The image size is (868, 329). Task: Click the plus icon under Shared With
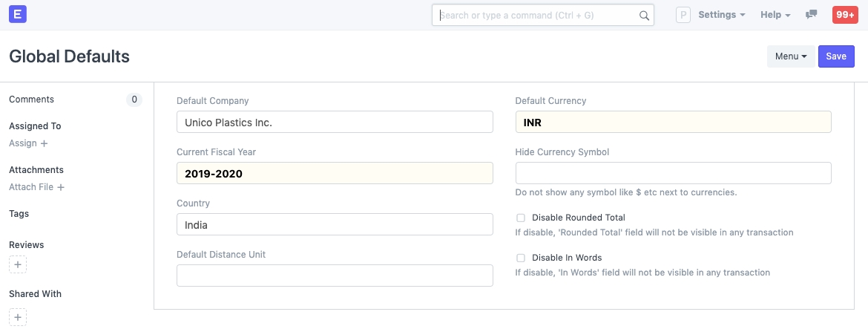pyautogui.click(x=18, y=316)
